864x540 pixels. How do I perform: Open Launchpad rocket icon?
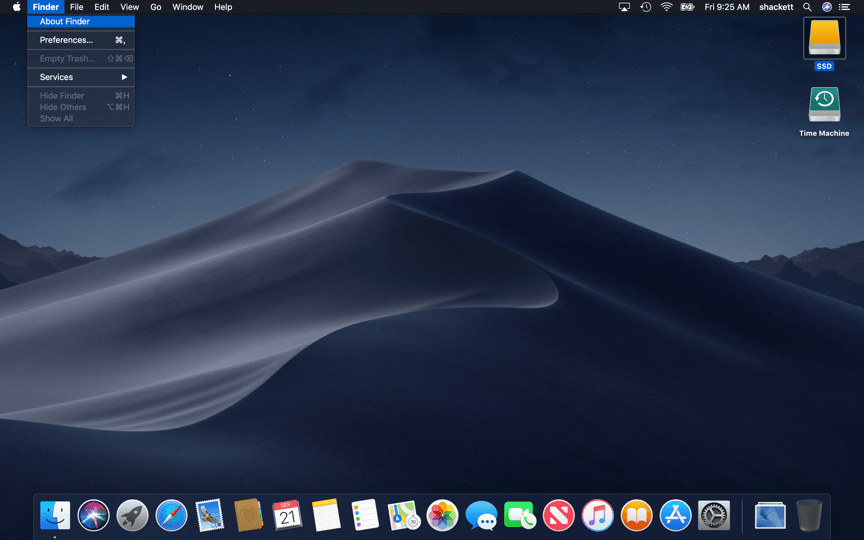point(132,515)
